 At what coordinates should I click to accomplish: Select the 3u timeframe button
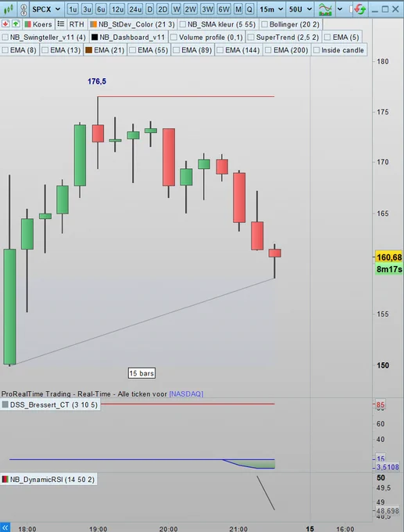(87, 9)
